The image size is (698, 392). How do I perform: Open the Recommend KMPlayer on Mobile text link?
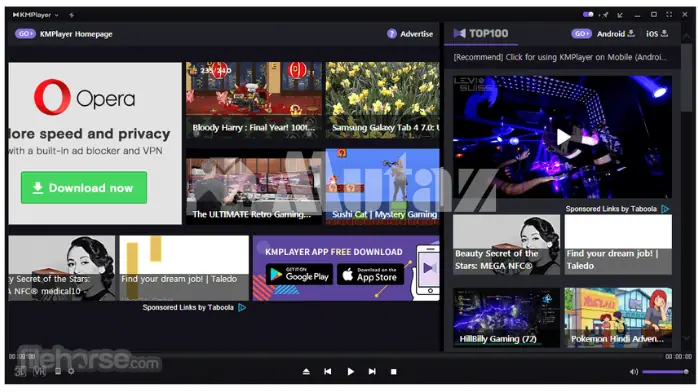[560, 57]
